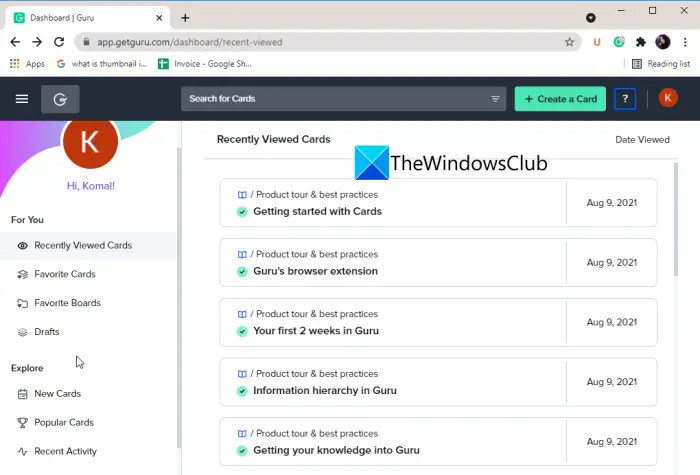The image size is (700, 475).
Task: Open the Getting started with Cards card
Action: tap(438, 203)
